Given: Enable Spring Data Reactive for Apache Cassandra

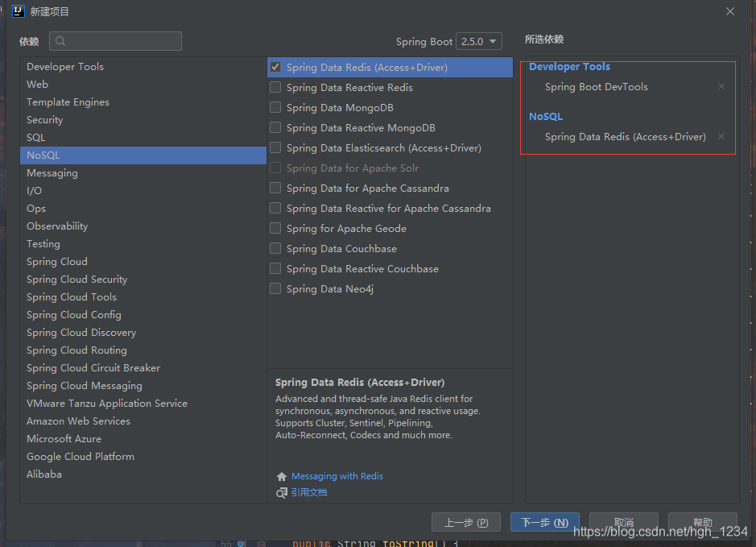Looking at the screenshot, I should click(x=275, y=209).
